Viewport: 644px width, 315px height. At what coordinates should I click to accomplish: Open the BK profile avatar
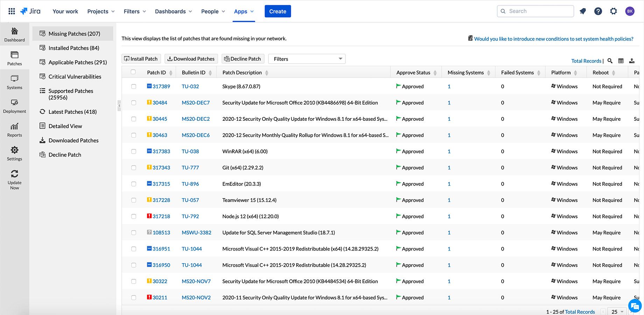coord(630,11)
